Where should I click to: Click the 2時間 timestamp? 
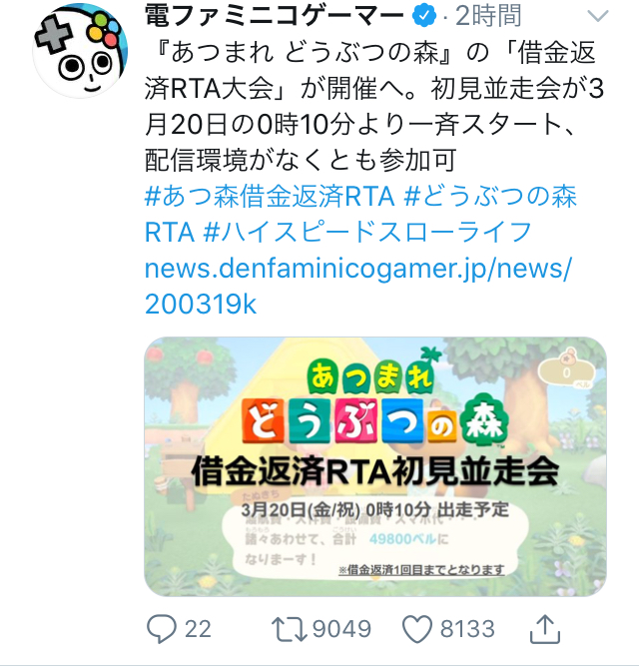[x=488, y=16]
